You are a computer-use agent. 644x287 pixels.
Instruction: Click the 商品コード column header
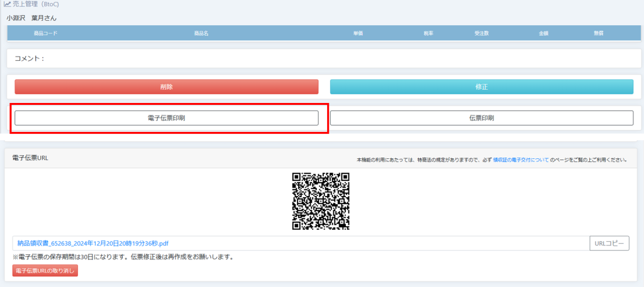pos(41,33)
